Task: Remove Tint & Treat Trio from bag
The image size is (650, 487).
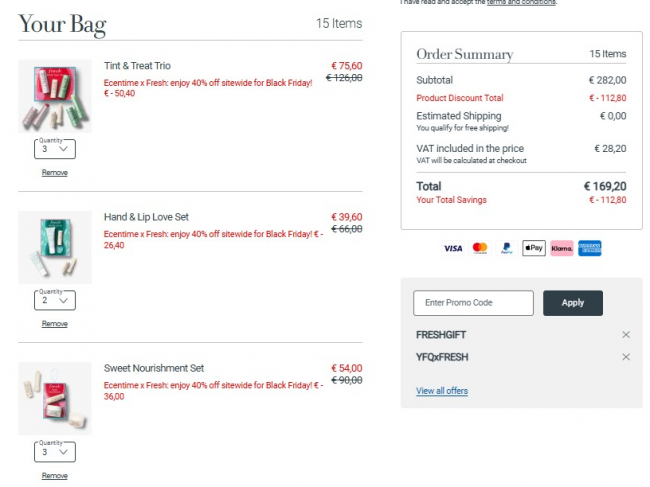Action: click(55, 173)
